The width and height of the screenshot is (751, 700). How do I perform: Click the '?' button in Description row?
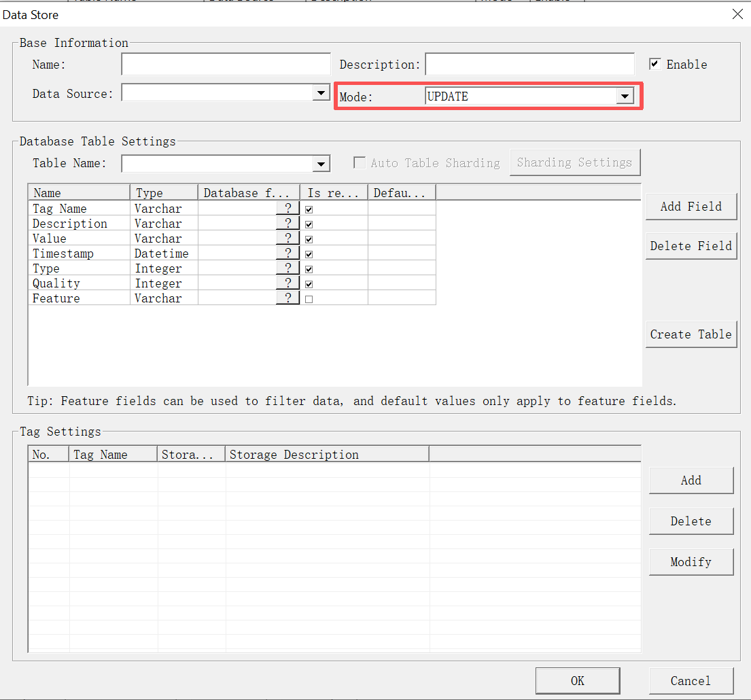tap(287, 224)
